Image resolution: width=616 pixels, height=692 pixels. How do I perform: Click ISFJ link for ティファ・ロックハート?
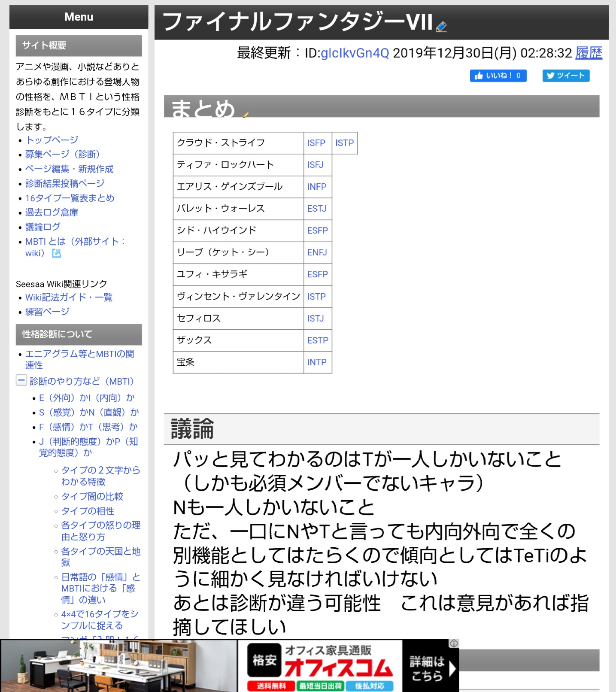[x=315, y=164]
